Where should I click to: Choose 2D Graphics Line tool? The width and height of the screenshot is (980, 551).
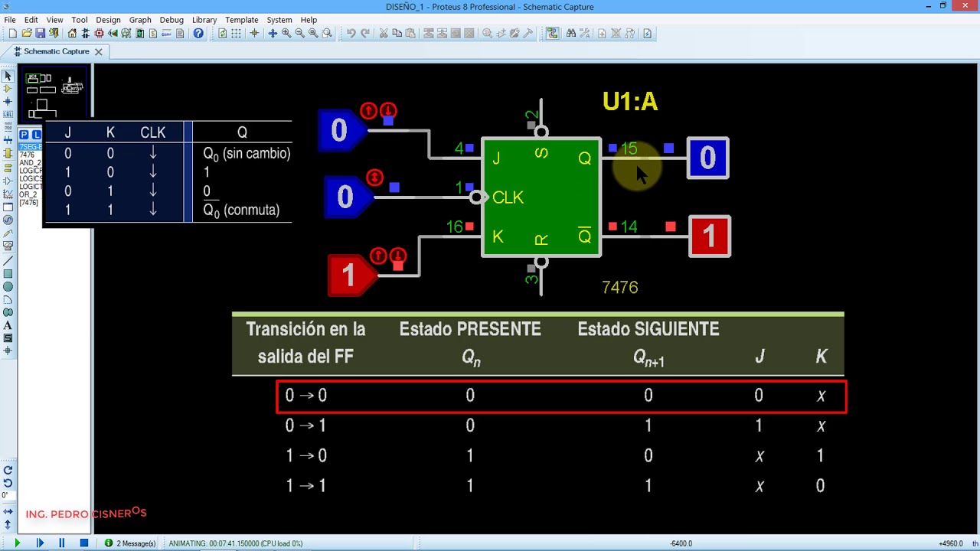coord(8,260)
